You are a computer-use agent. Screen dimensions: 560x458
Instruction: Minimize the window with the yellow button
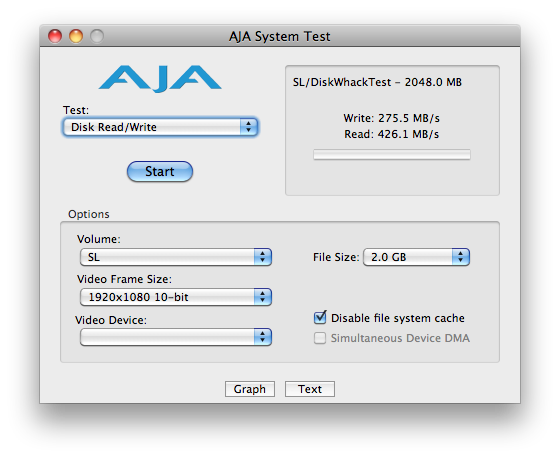76,36
